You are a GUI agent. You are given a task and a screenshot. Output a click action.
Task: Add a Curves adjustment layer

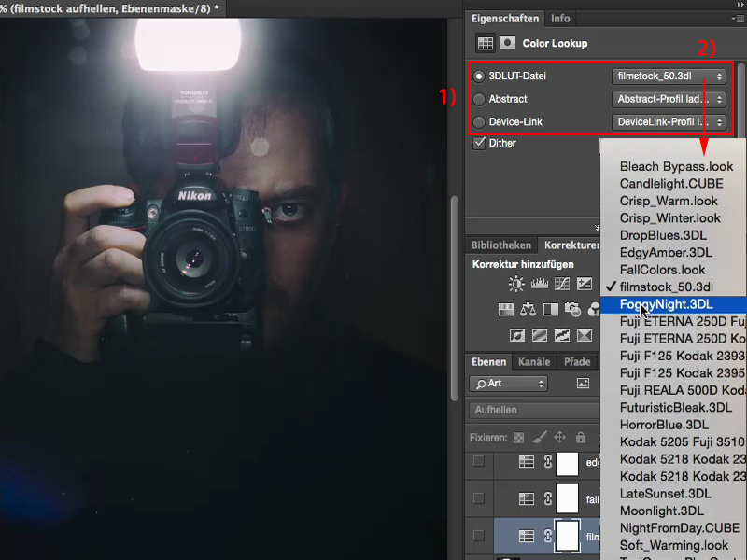(562, 284)
